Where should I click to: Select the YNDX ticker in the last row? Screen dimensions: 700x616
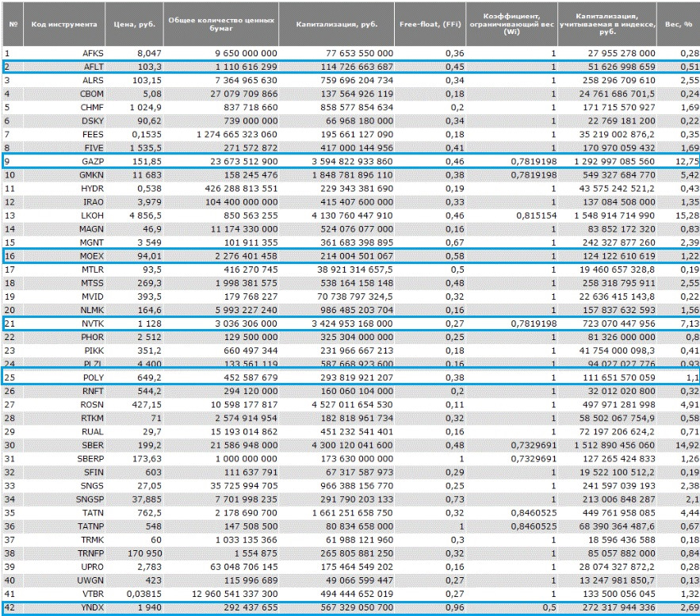[93, 607]
